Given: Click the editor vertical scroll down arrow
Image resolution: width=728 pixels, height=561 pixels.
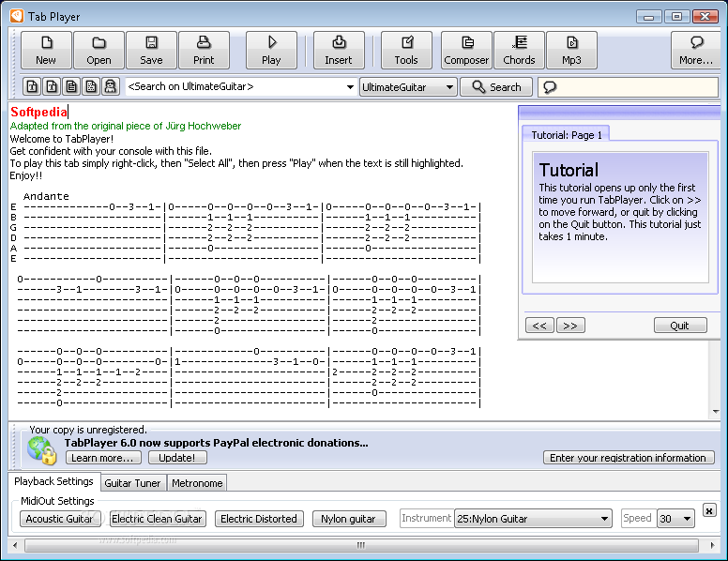Looking at the screenshot, I should pos(716,412).
